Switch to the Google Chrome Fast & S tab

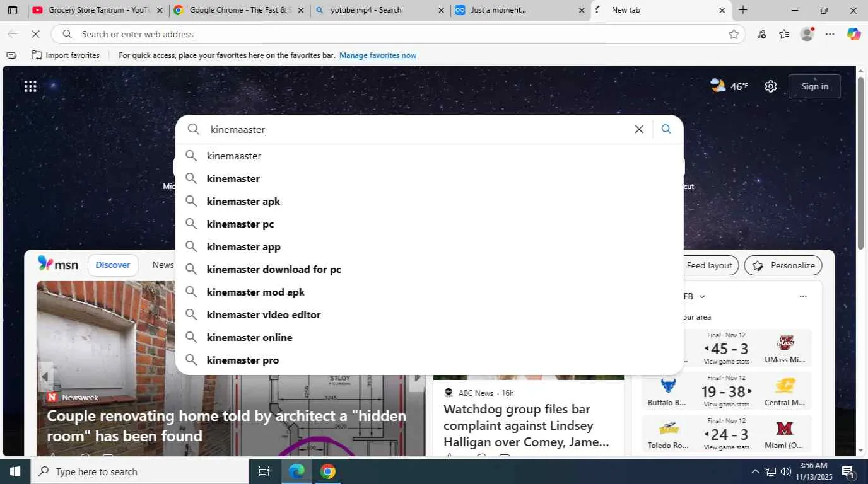[x=240, y=10]
